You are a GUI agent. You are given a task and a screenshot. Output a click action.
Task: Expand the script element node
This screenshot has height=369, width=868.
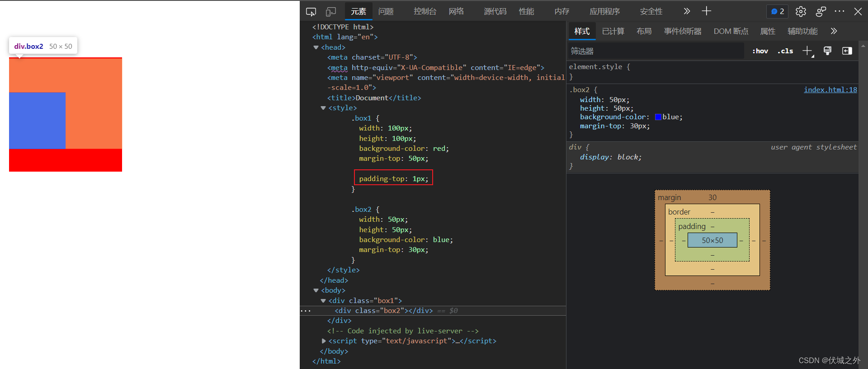coord(324,341)
